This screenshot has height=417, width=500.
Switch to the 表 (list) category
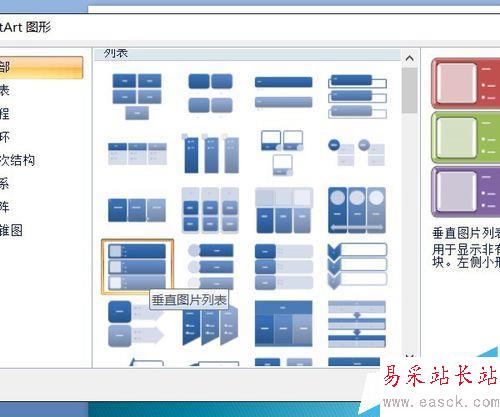pyautogui.click(x=4, y=90)
